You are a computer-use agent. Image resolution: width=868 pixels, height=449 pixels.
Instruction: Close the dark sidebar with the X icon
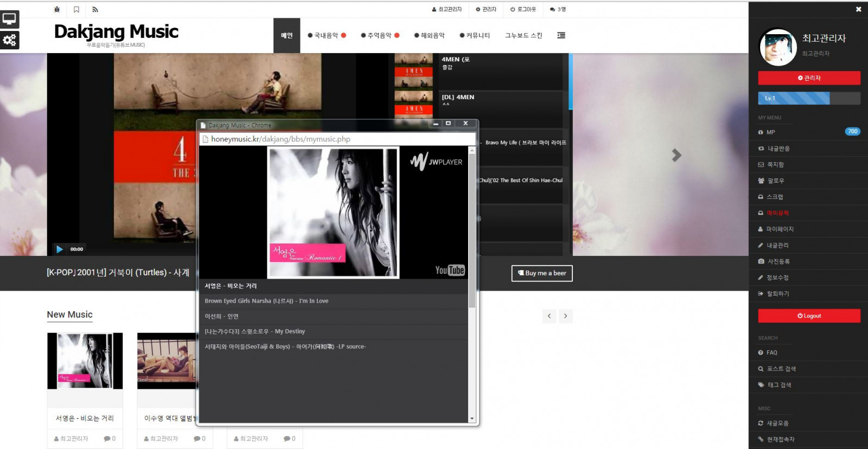(x=858, y=9)
